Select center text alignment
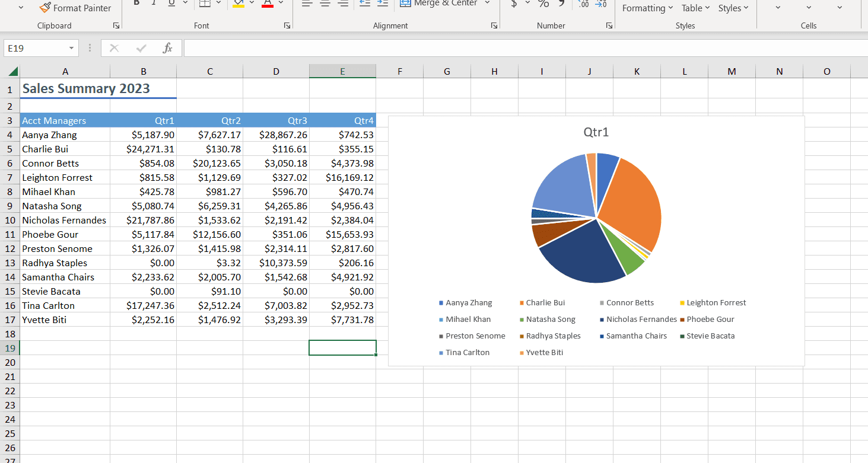This screenshot has height=463, width=868. click(325, 4)
